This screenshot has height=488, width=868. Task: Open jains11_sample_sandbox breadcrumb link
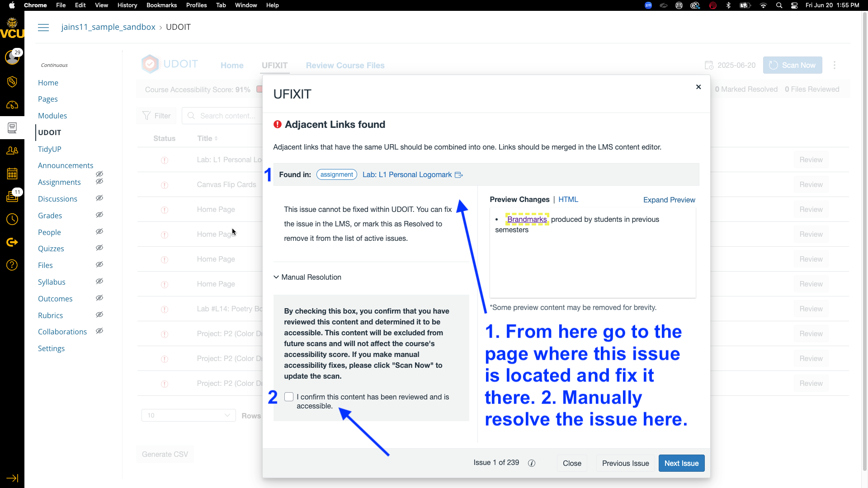point(108,27)
